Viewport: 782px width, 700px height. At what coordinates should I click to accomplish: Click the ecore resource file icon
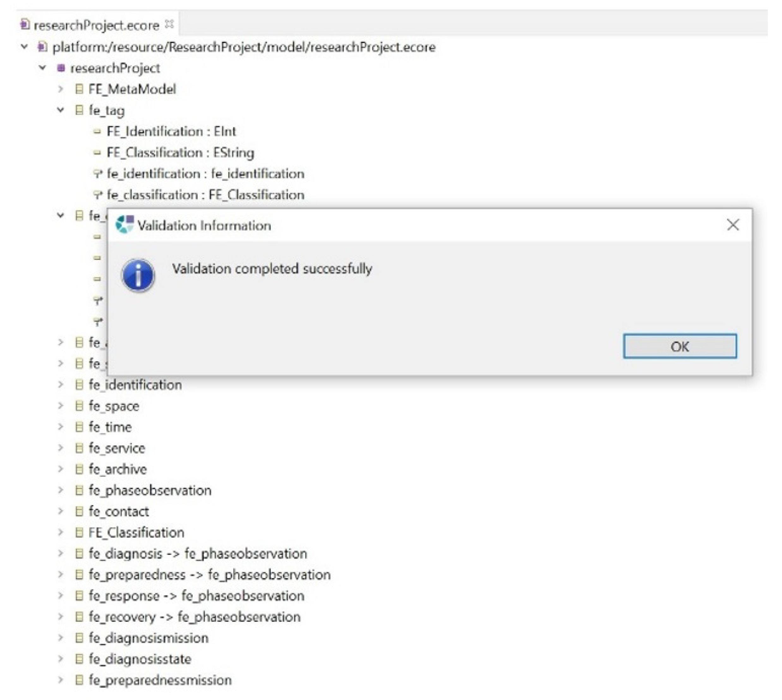point(42,47)
